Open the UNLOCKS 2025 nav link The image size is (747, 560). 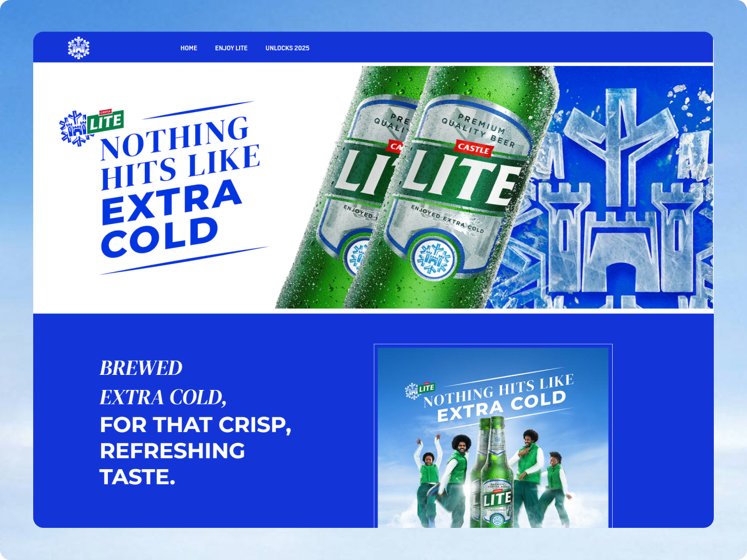(287, 48)
